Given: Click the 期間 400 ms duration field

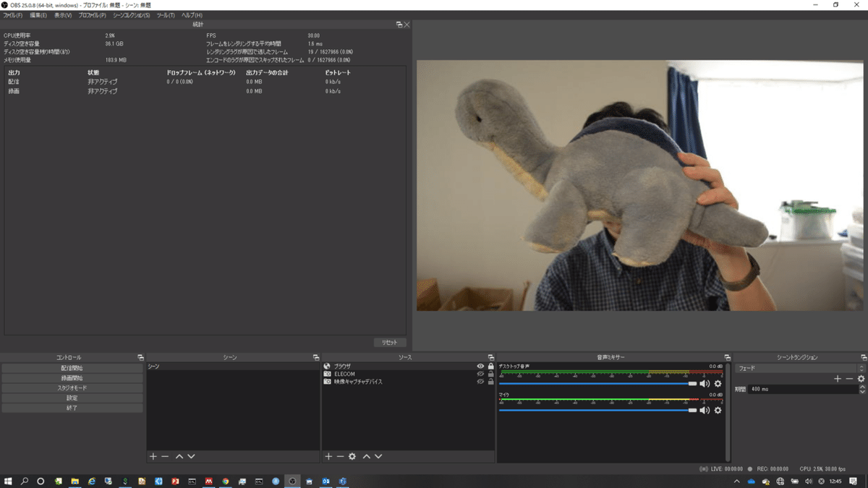Looking at the screenshot, I should (803, 389).
